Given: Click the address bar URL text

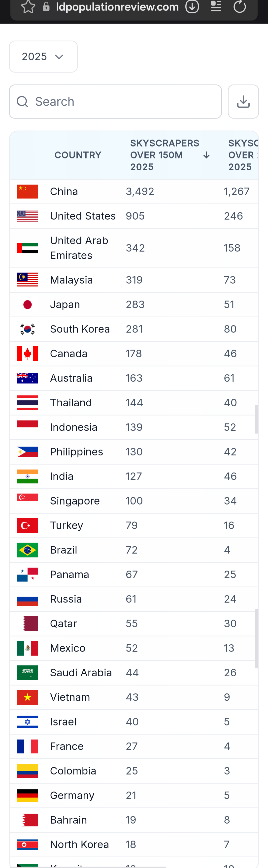Looking at the screenshot, I should 117,7.
